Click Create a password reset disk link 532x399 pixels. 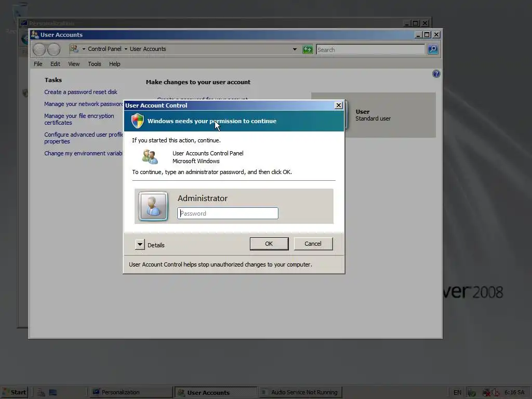point(81,92)
